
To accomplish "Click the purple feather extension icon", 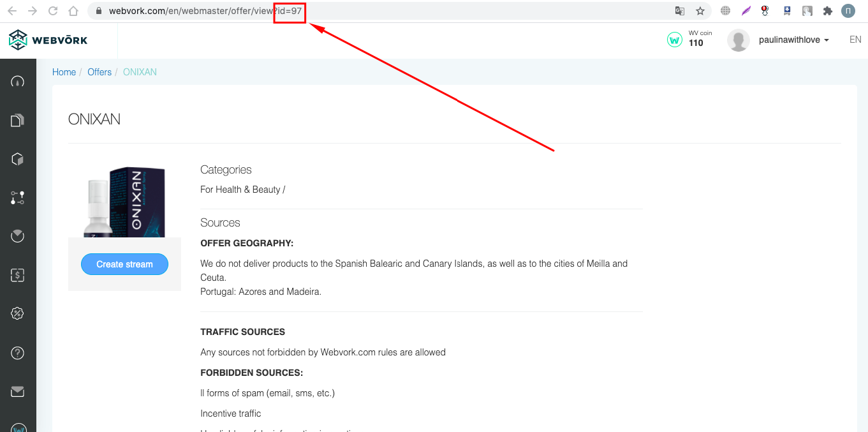I will (x=746, y=11).
